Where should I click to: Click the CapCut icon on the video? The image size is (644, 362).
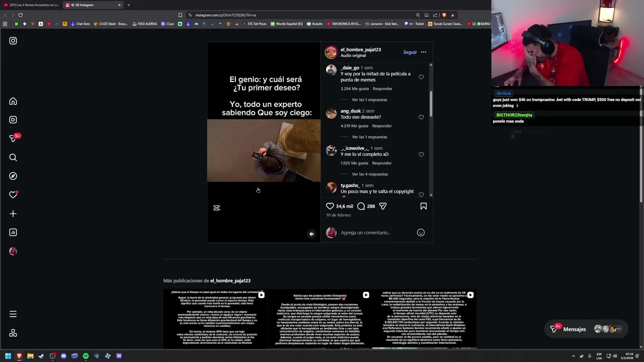tap(217, 208)
